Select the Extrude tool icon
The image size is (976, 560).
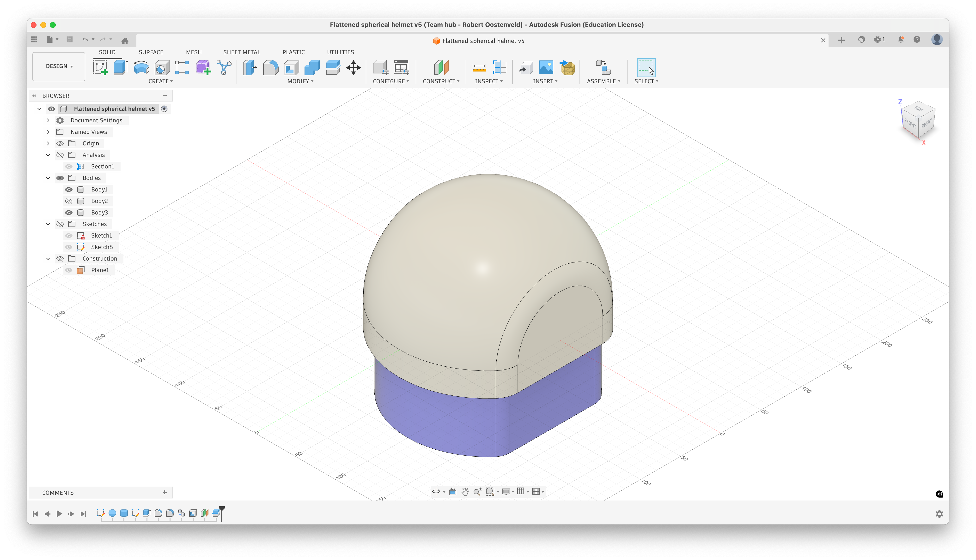click(x=121, y=68)
